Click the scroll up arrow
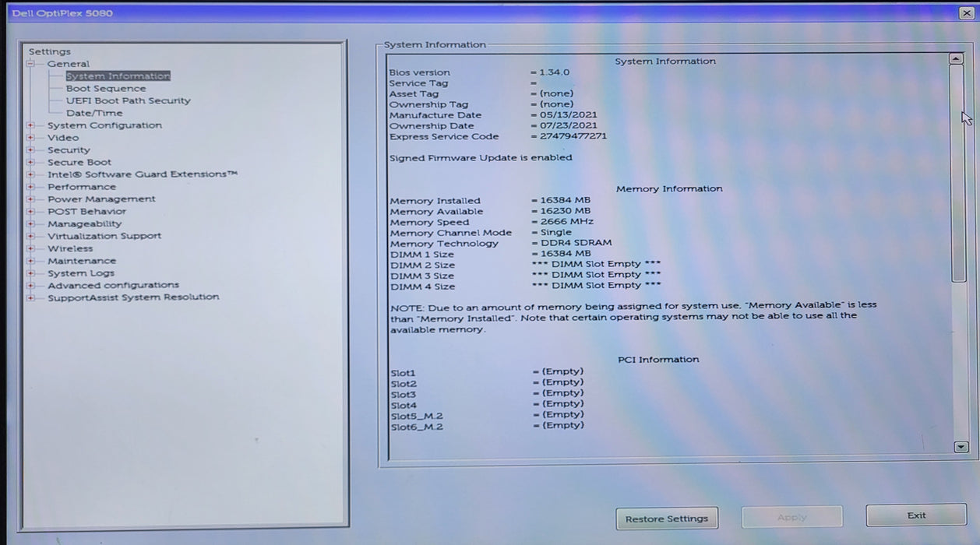Screen dimensions: 980x545 click(x=957, y=58)
